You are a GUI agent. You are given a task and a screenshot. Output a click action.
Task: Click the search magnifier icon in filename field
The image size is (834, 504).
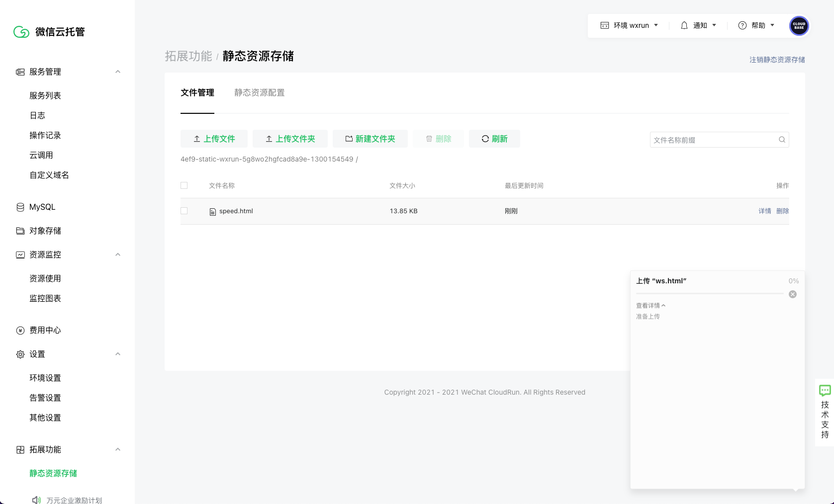click(x=782, y=140)
